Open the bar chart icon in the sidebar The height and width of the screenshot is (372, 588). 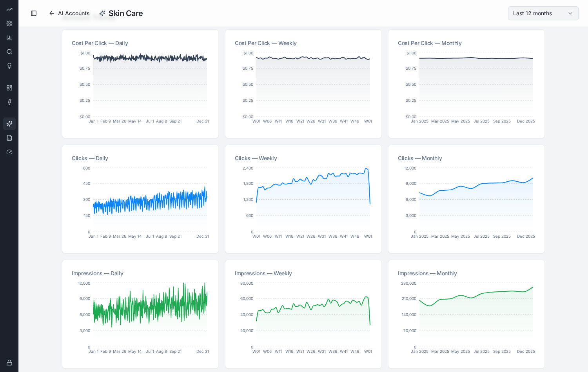[9, 38]
